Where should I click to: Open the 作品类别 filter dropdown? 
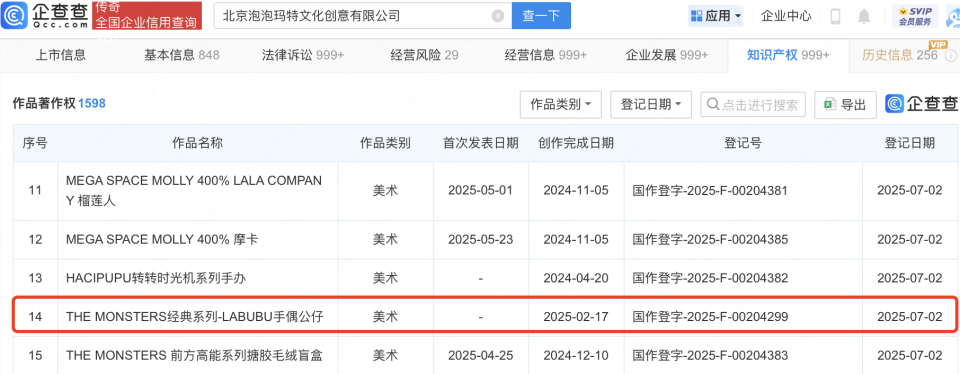point(561,105)
